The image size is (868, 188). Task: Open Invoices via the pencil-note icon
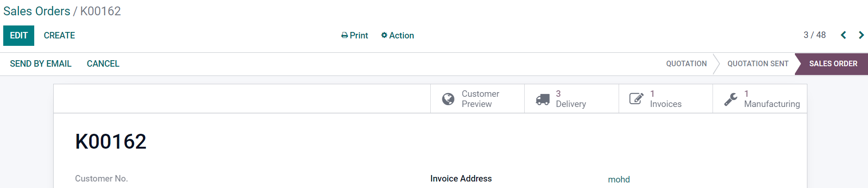636,99
